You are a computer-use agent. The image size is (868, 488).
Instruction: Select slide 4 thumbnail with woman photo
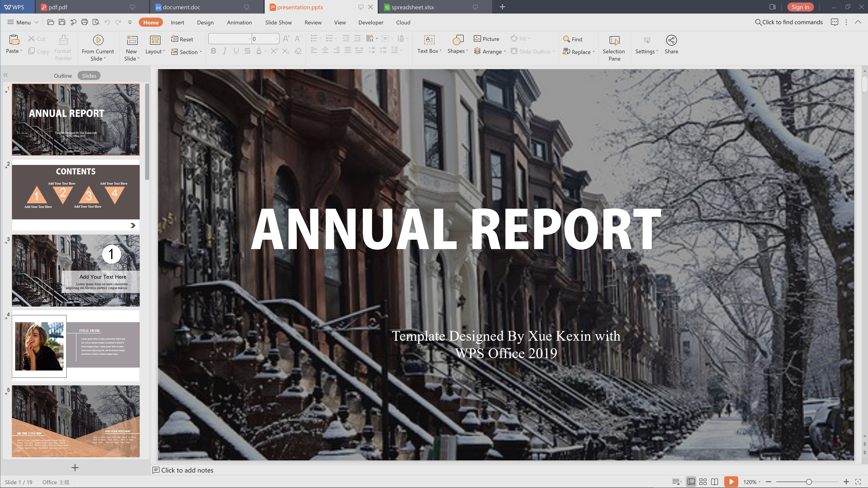click(75, 346)
